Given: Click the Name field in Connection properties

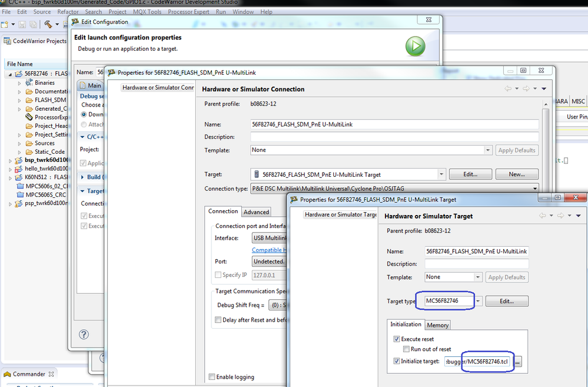Looking at the screenshot, I should pyautogui.click(x=394, y=124).
